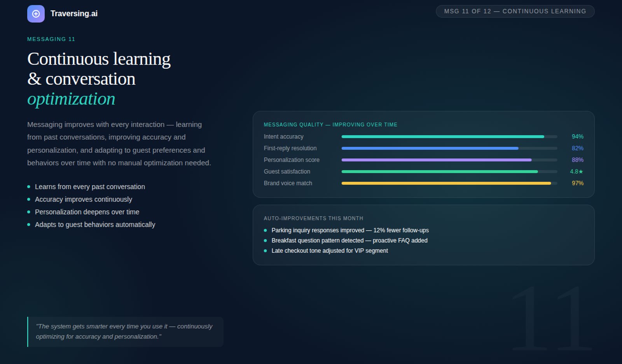The width and height of the screenshot is (622, 364).
Task: Click the paragraph beginning Messaging improves
Action: click(x=119, y=144)
